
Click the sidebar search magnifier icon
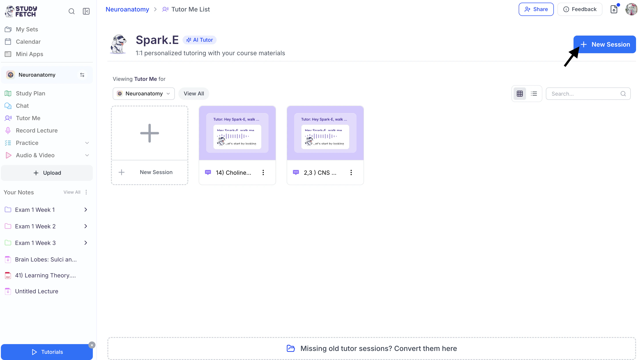pyautogui.click(x=72, y=11)
